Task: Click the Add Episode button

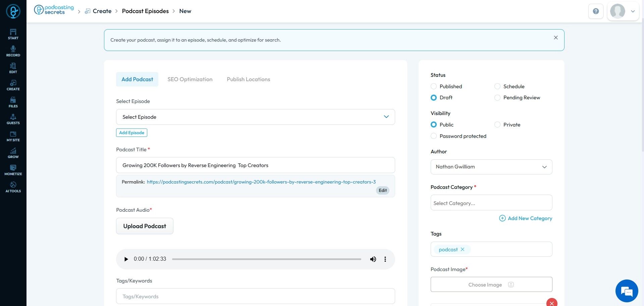Action: 131,133
